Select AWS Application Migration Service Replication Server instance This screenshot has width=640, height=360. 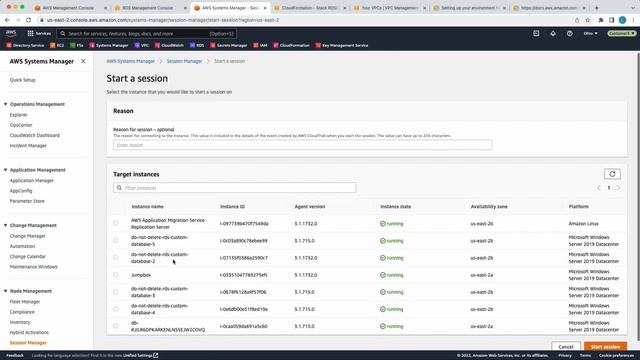click(116, 223)
